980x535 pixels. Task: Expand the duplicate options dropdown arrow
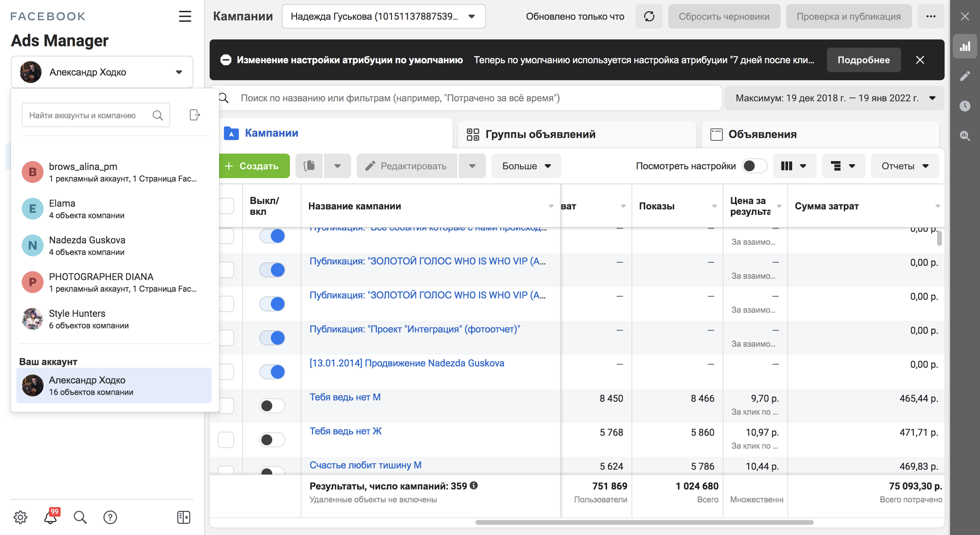point(337,166)
